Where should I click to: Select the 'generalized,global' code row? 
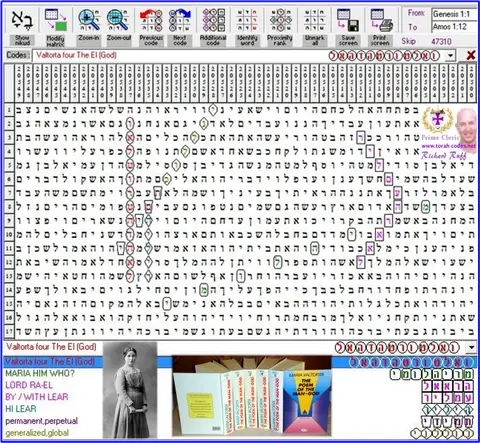(x=37, y=433)
